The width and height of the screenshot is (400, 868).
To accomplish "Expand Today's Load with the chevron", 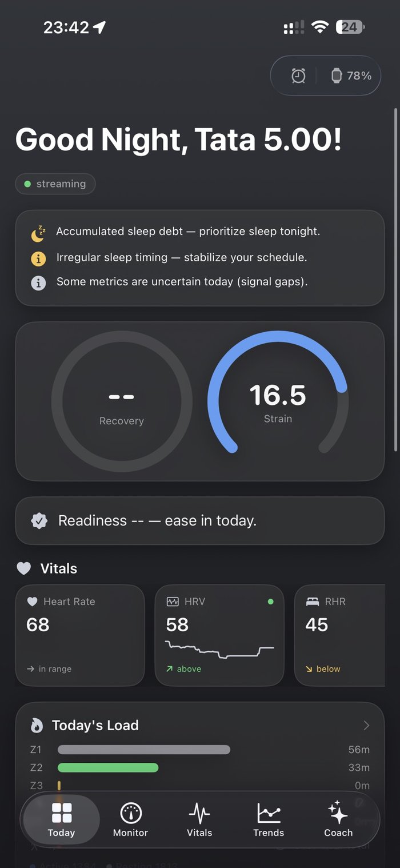I will [366, 726].
